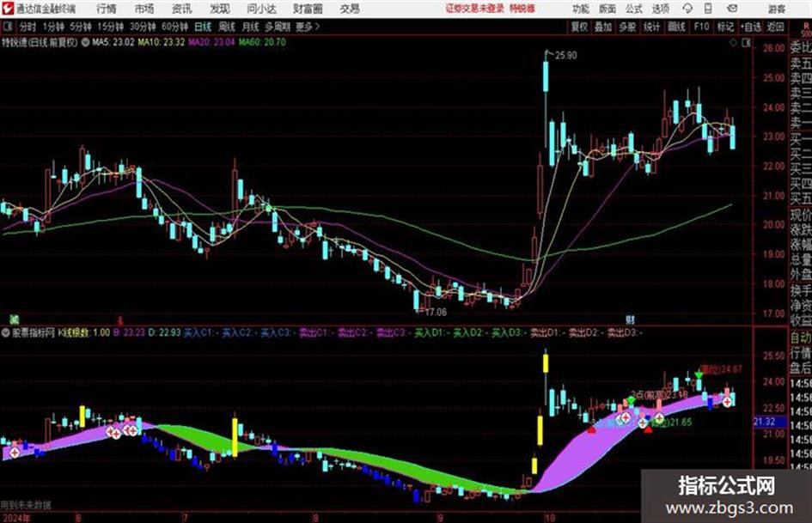Click the green 减 event marker
The width and height of the screenshot is (812, 523).
[x=14, y=319]
